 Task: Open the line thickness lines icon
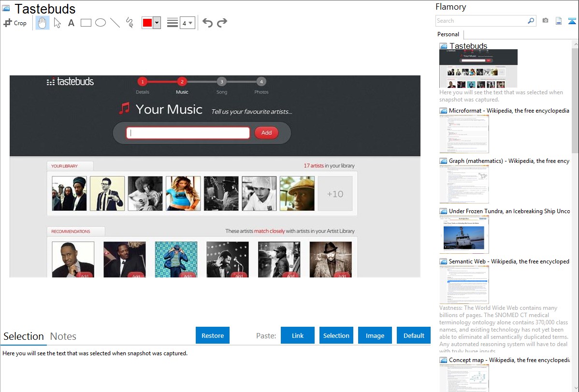point(173,23)
